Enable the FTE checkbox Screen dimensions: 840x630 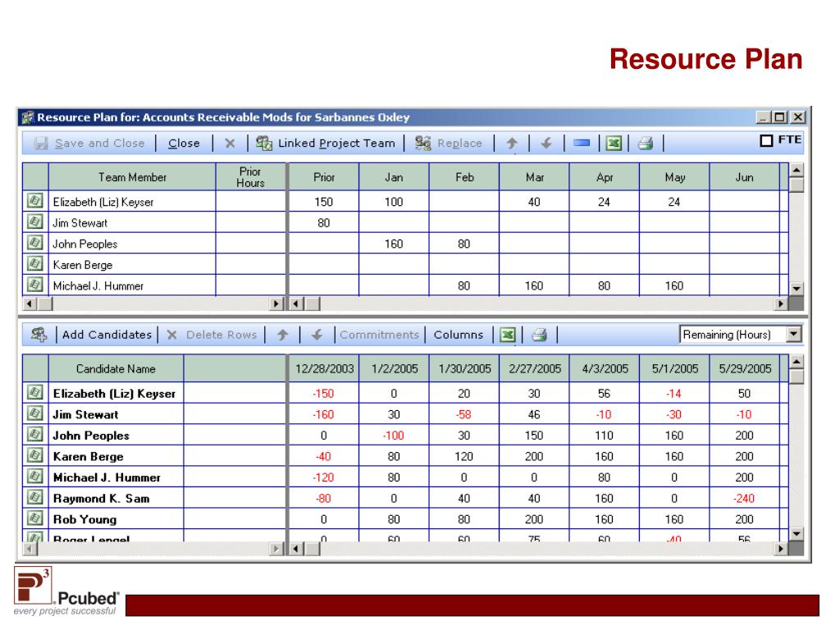767,140
